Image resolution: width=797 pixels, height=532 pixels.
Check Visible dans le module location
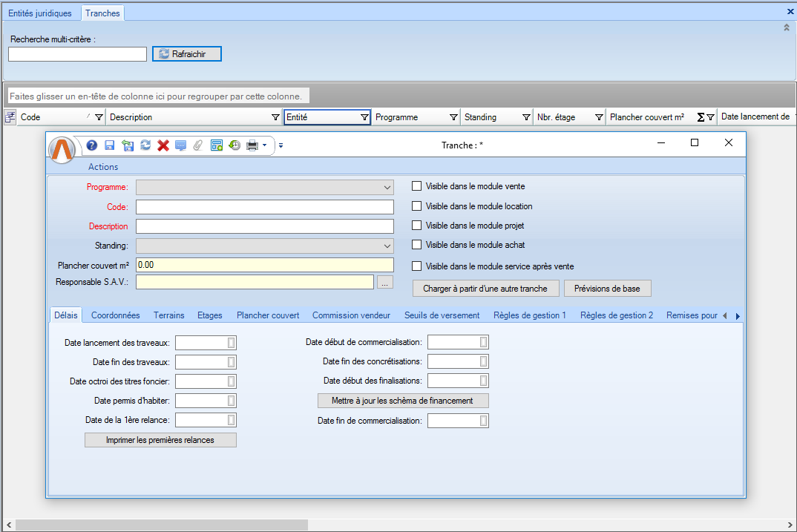417,206
